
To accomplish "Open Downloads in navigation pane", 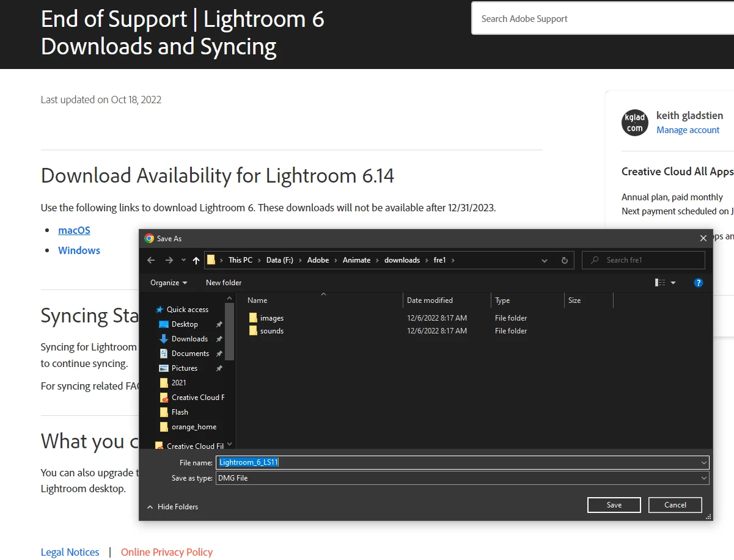I will point(183,339).
